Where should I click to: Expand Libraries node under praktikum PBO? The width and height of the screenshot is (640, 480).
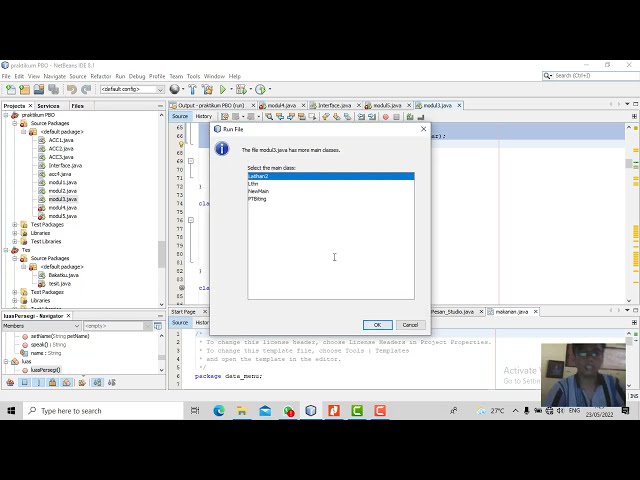click(x=15, y=233)
